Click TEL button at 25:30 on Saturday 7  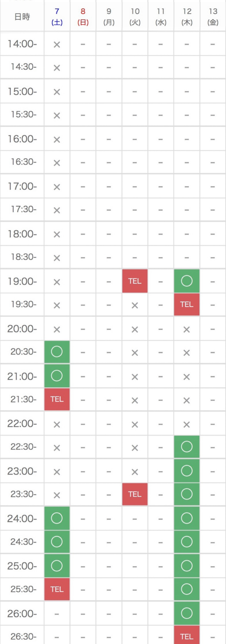(57, 589)
